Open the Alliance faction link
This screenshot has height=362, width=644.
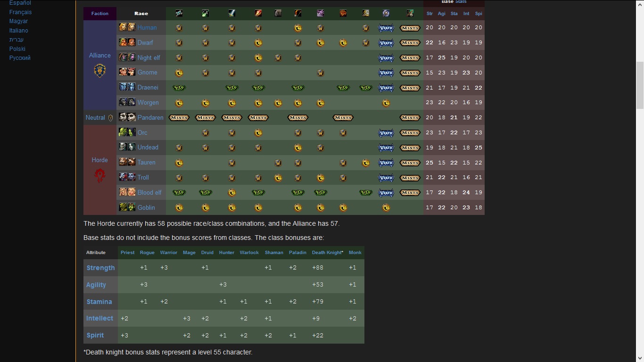tap(100, 55)
